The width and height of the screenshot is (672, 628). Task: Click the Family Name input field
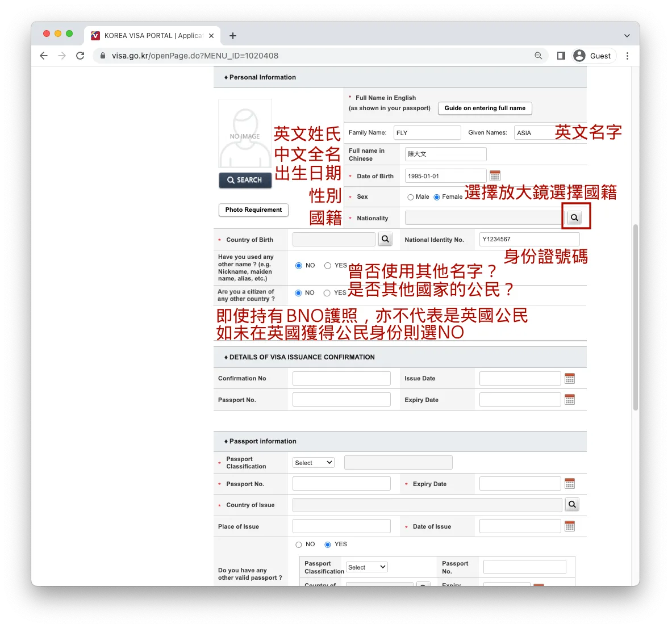[427, 133]
